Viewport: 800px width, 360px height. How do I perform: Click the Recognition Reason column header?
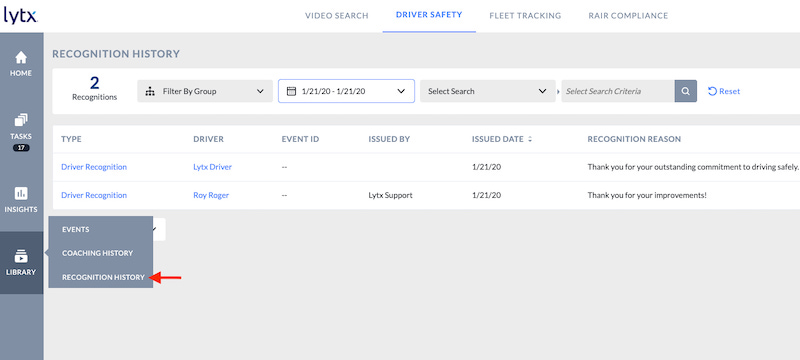(634, 139)
